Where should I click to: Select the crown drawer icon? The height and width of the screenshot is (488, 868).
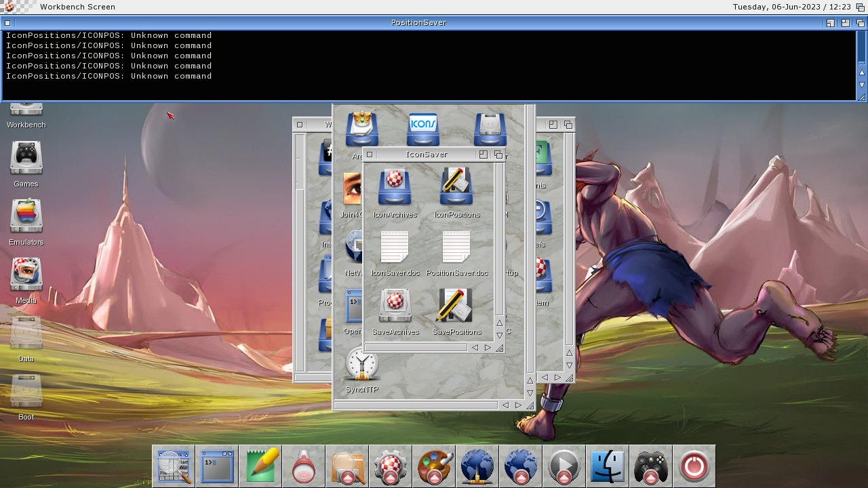pyautogui.click(x=362, y=129)
